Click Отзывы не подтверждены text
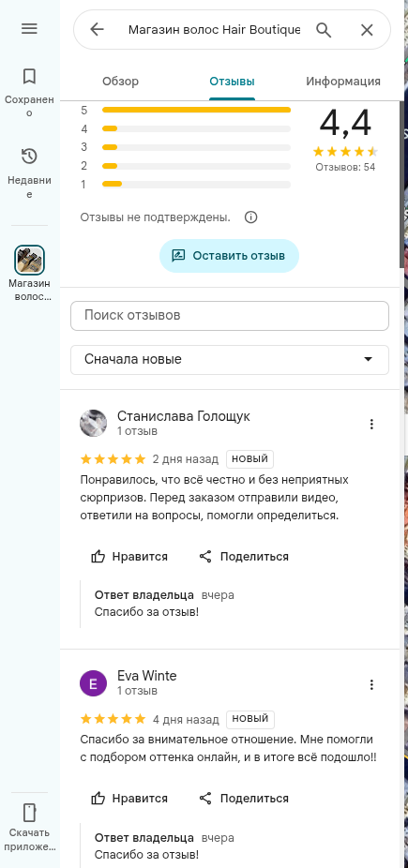This screenshot has width=408, height=868. click(155, 217)
